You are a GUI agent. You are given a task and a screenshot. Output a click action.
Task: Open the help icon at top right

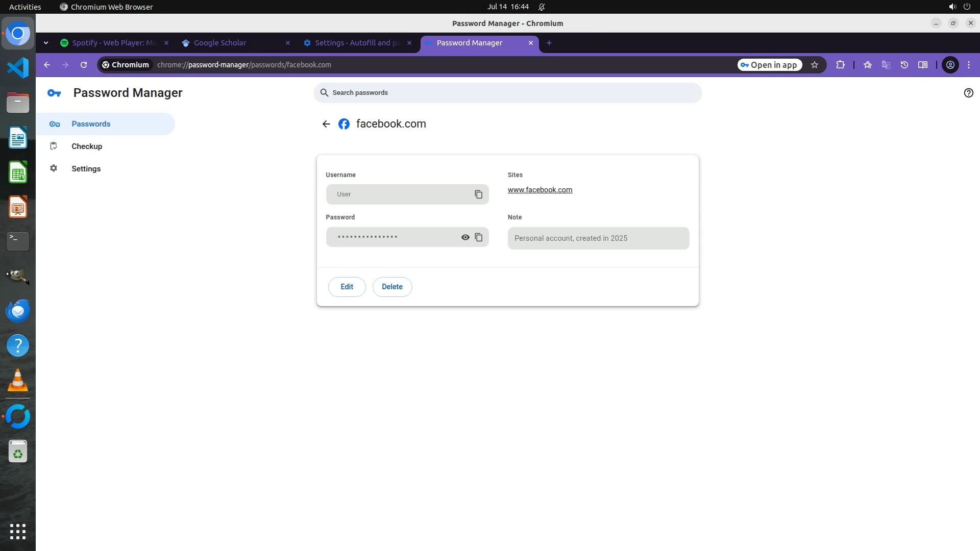[968, 93]
